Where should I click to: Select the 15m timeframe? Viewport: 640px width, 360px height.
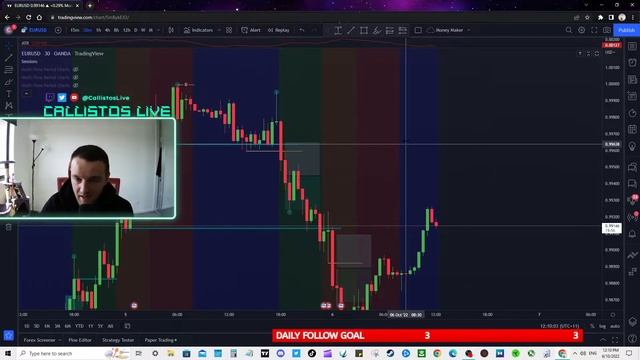[x=75, y=30]
